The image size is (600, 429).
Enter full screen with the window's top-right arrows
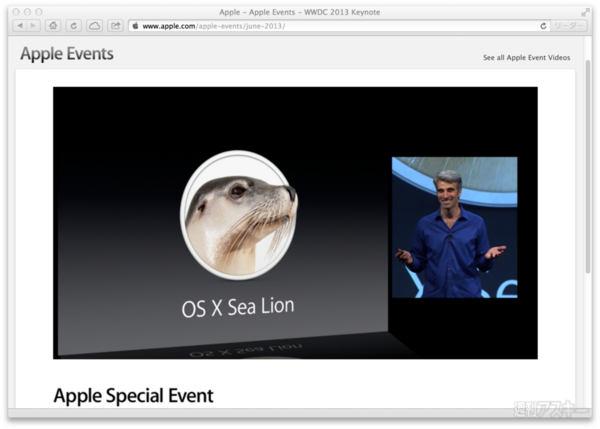(585, 13)
